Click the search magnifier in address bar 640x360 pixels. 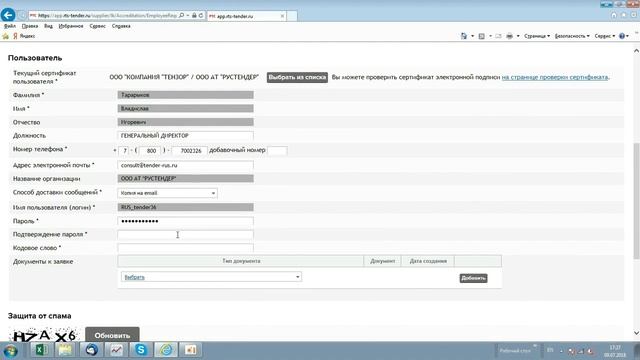(x=182, y=16)
